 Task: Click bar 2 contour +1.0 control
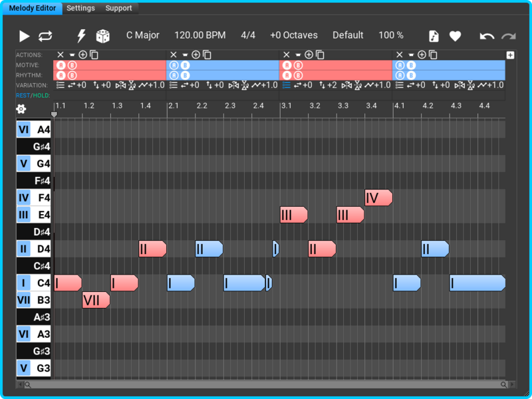[265, 85]
